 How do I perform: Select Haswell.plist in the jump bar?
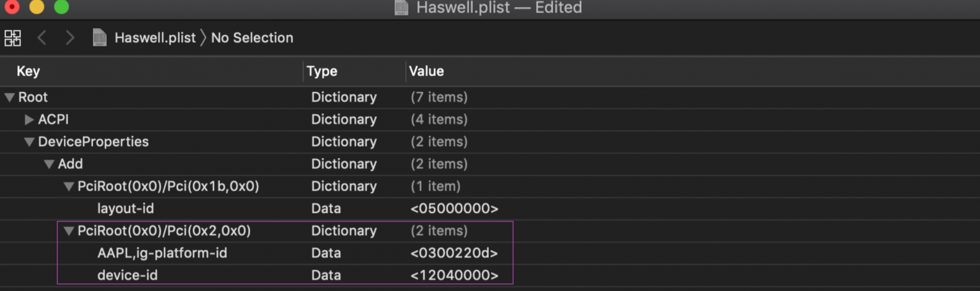[x=155, y=38]
